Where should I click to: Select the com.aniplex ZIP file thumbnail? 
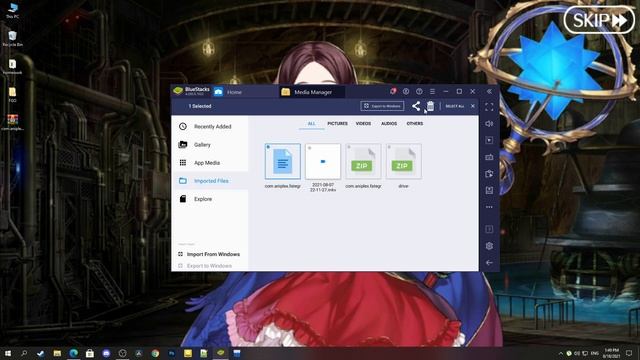click(x=363, y=161)
